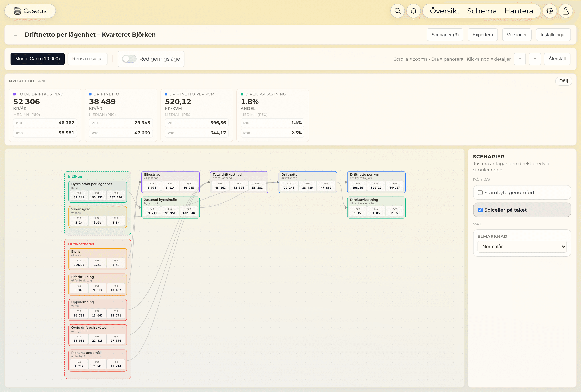Image resolution: width=581 pixels, height=392 pixels.
Task: Hide key figures with Dölj
Action: click(564, 81)
